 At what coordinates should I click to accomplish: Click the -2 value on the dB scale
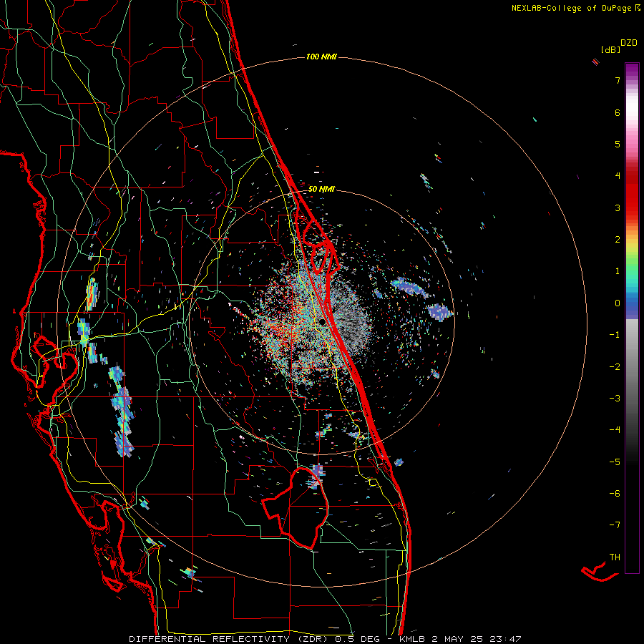[x=615, y=366]
